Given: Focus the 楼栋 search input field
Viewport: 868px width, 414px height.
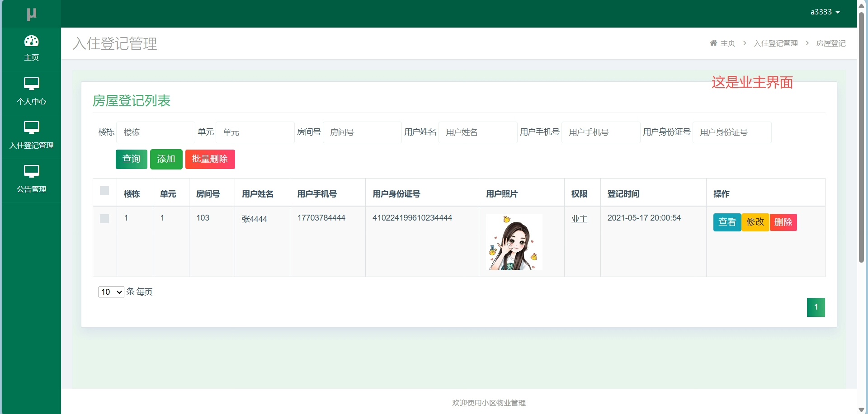Looking at the screenshot, I should 156,132.
